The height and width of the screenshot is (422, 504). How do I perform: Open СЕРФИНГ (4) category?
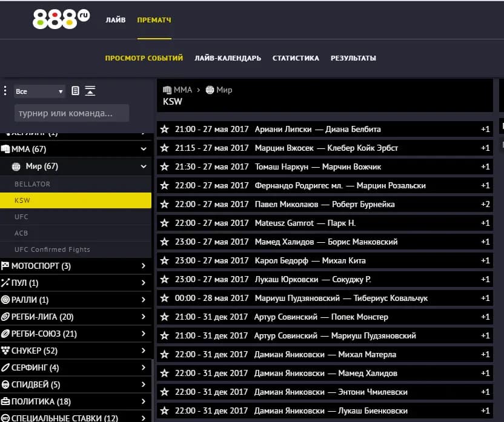[x=76, y=368]
